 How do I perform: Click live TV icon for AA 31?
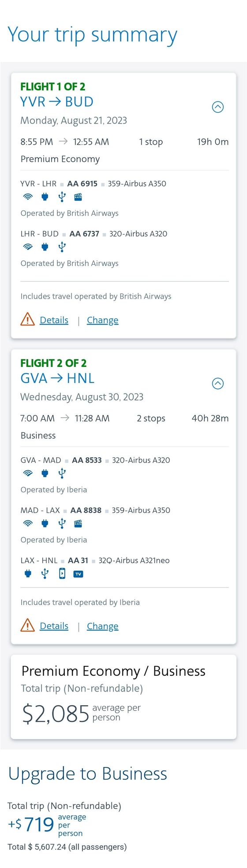(x=78, y=574)
